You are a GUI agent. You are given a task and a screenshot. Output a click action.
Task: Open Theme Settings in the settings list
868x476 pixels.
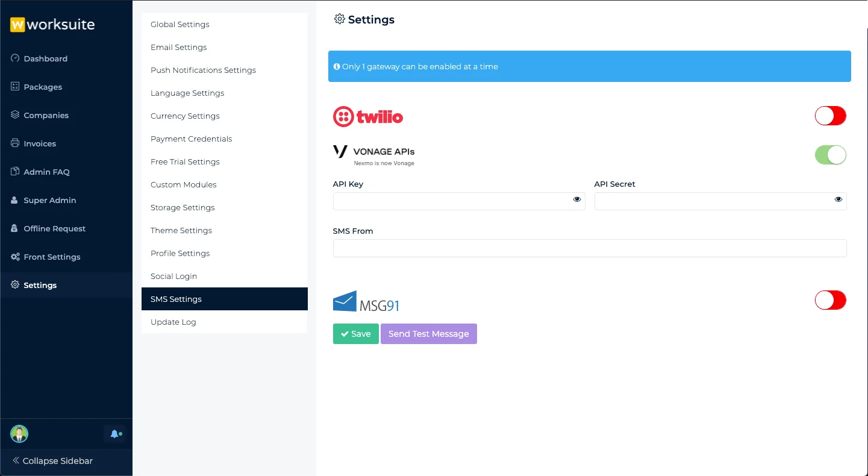coord(181,230)
